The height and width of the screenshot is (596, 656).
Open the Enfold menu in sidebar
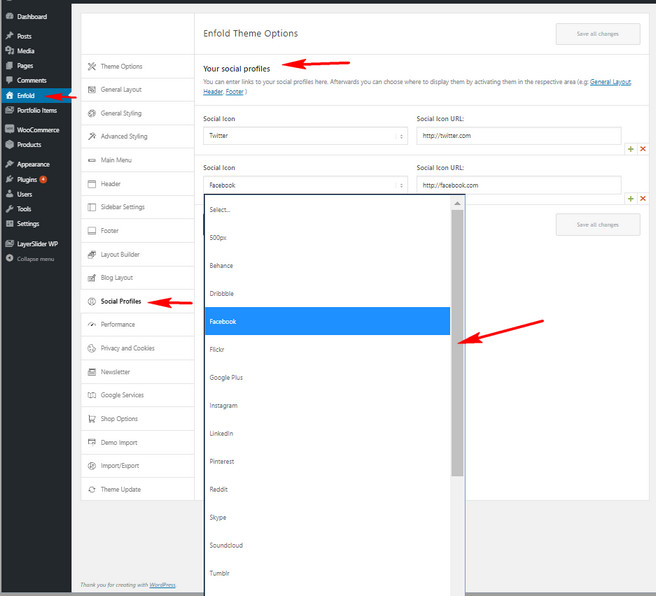36,95
